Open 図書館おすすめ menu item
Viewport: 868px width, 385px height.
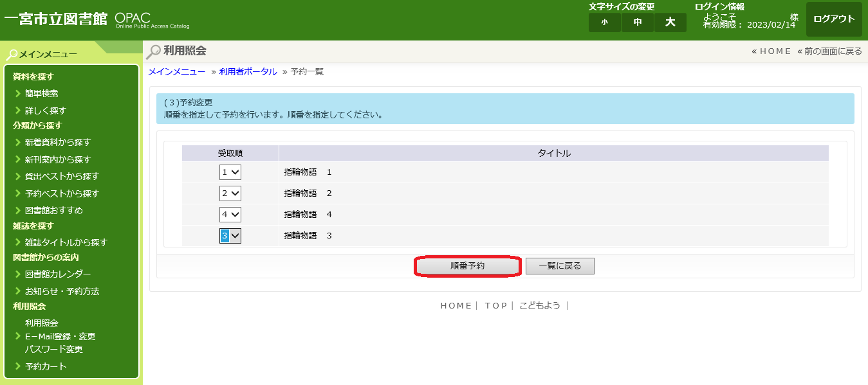pyautogui.click(x=53, y=210)
